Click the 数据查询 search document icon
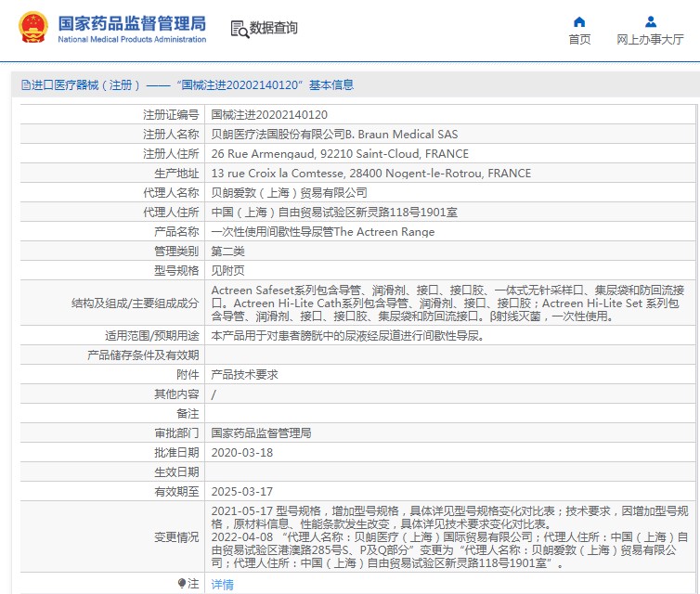 pyautogui.click(x=240, y=29)
